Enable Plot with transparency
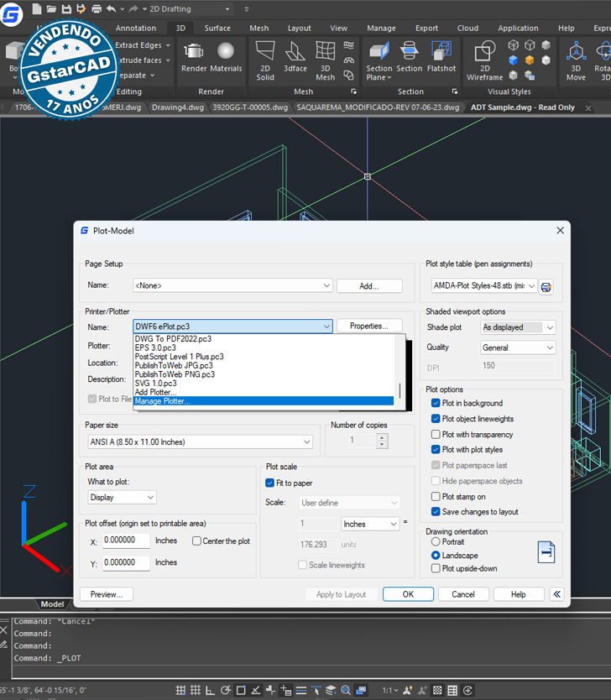The image size is (611, 700). [x=436, y=435]
